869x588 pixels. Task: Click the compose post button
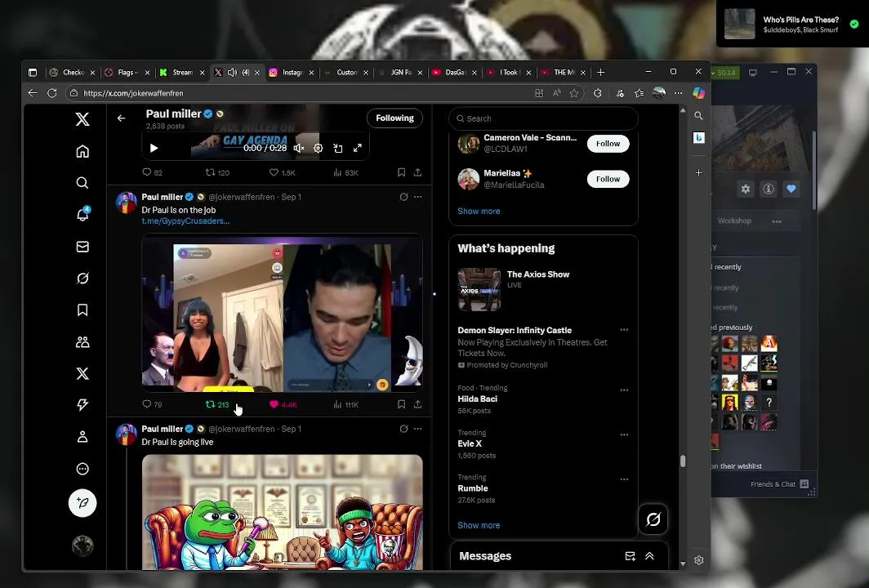(x=82, y=503)
